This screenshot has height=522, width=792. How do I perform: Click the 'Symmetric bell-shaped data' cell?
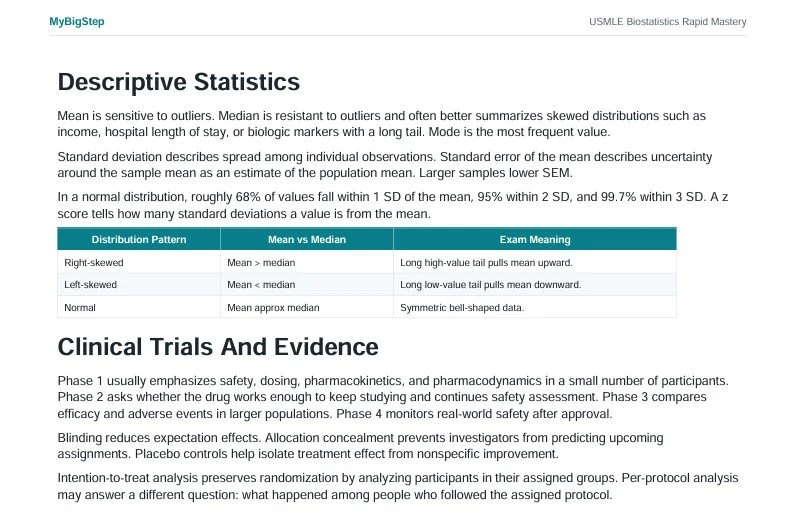click(535, 307)
